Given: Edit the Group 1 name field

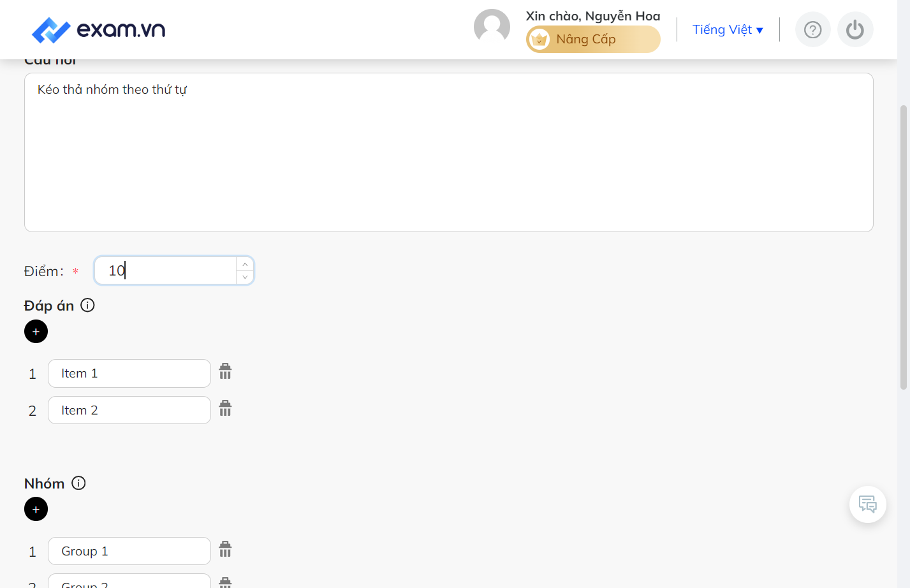Looking at the screenshot, I should coord(129,551).
